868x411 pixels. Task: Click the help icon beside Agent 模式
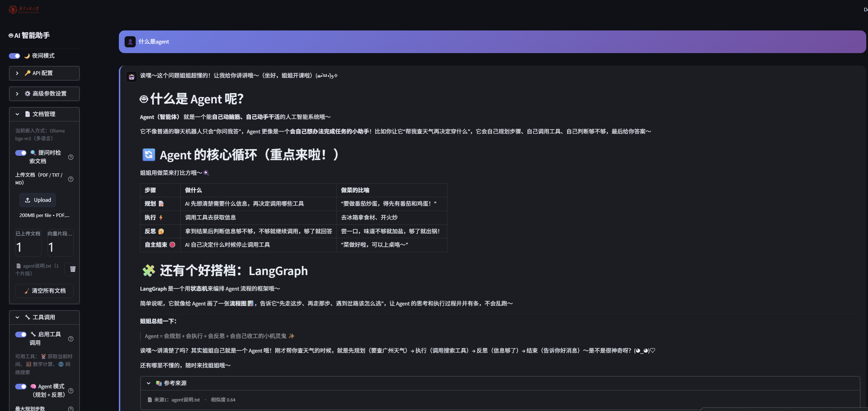tap(71, 391)
